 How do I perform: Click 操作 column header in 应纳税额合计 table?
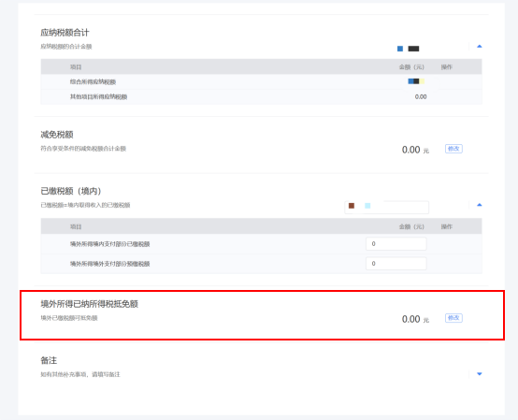pos(447,67)
